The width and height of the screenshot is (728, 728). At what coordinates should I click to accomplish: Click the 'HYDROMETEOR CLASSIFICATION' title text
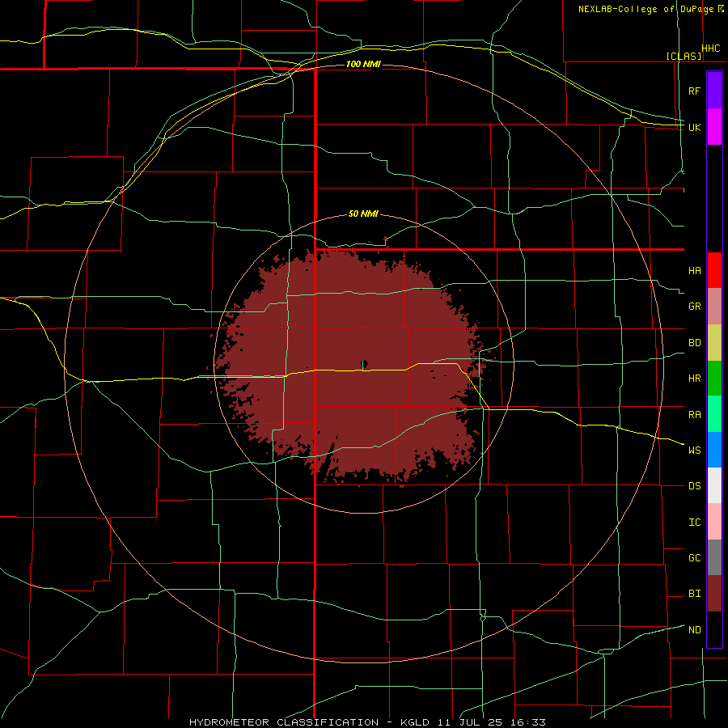coord(284,722)
